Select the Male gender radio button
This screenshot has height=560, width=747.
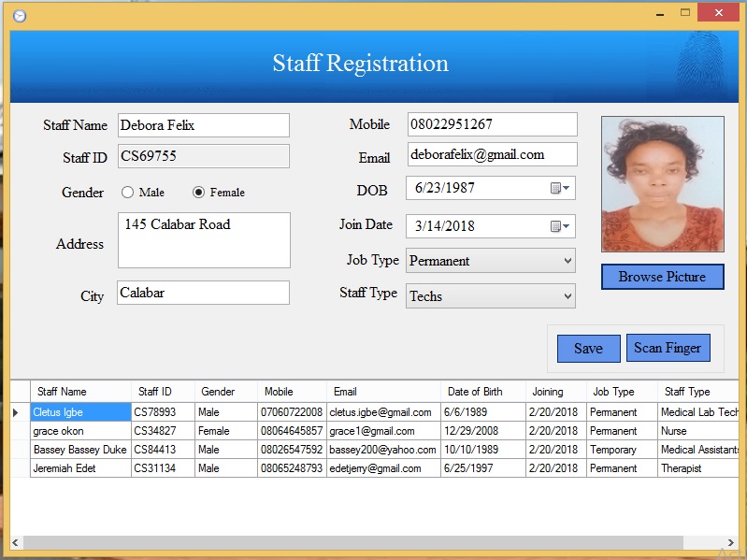[127, 192]
